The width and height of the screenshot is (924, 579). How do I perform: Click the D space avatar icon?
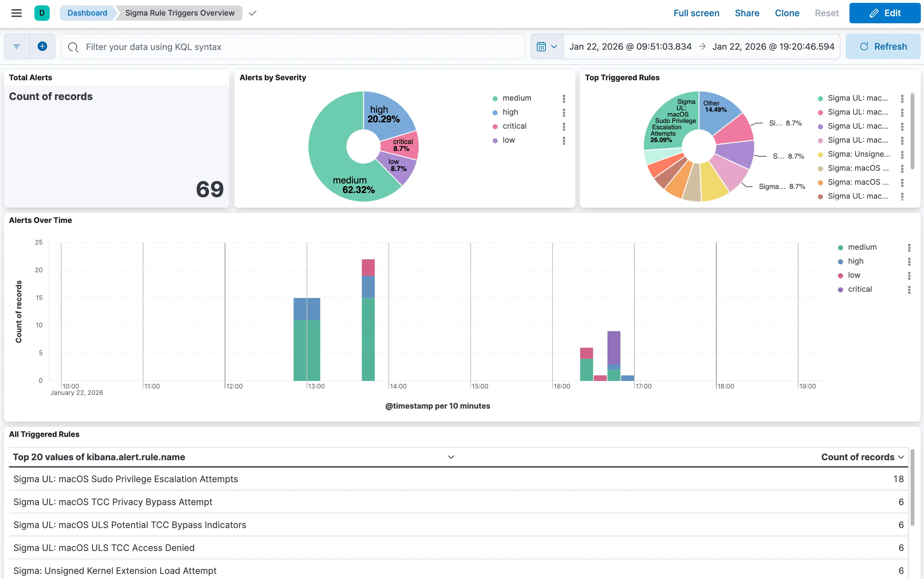coord(42,13)
